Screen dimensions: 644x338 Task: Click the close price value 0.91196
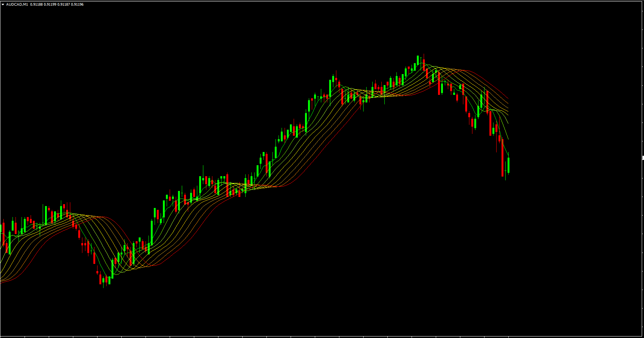pos(77,5)
